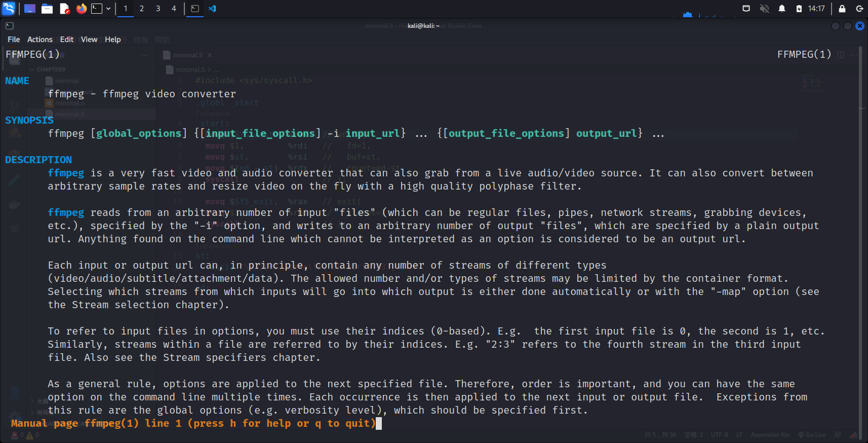Screen dimensions: 868x443
Task: Open the Actions menu
Action: click(x=40, y=40)
